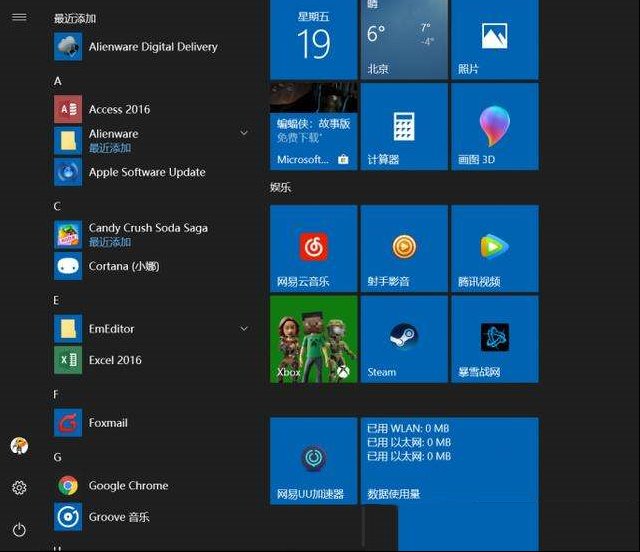Click the Excel 2016 label text
The image size is (640, 552).
(115, 360)
